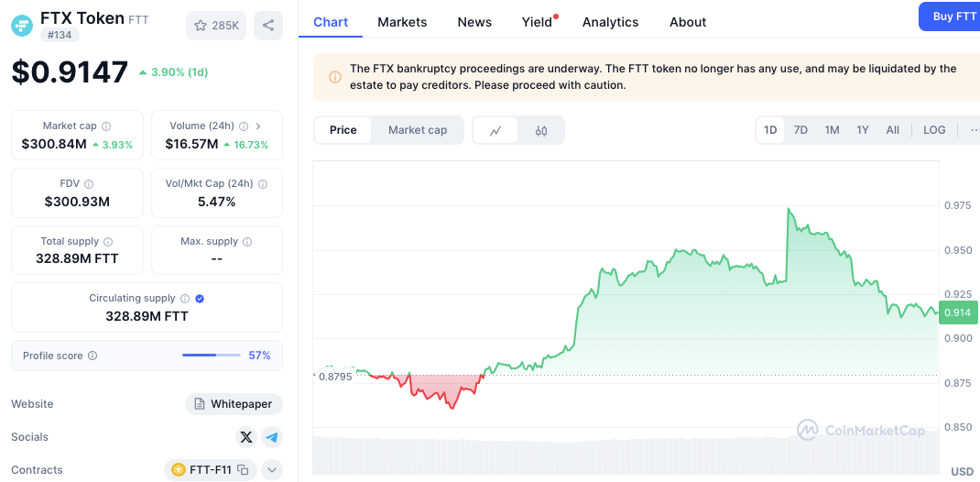Viewport: 980px width, 482px height.
Task: Open the X (Twitter) social link
Action: tap(246, 437)
